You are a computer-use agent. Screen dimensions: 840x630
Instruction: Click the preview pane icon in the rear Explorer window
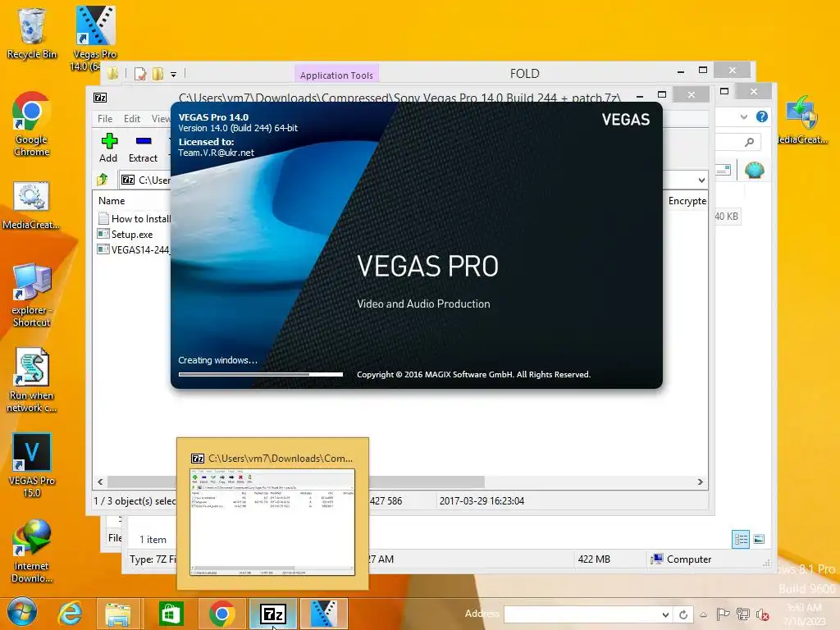point(724,171)
